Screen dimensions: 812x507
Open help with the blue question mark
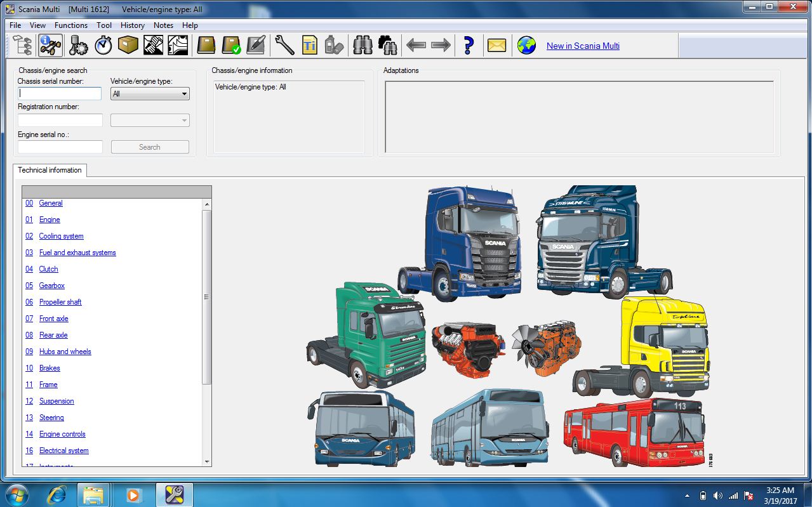pyautogui.click(x=469, y=46)
